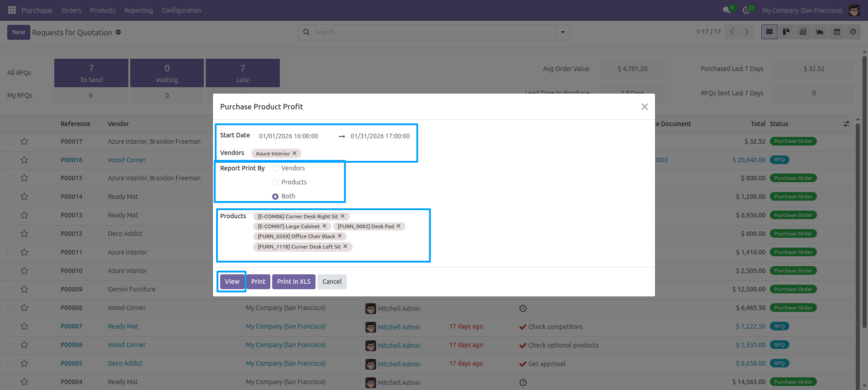868x390 pixels.
Task: Select Products report print option
Action: click(x=275, y=183)
